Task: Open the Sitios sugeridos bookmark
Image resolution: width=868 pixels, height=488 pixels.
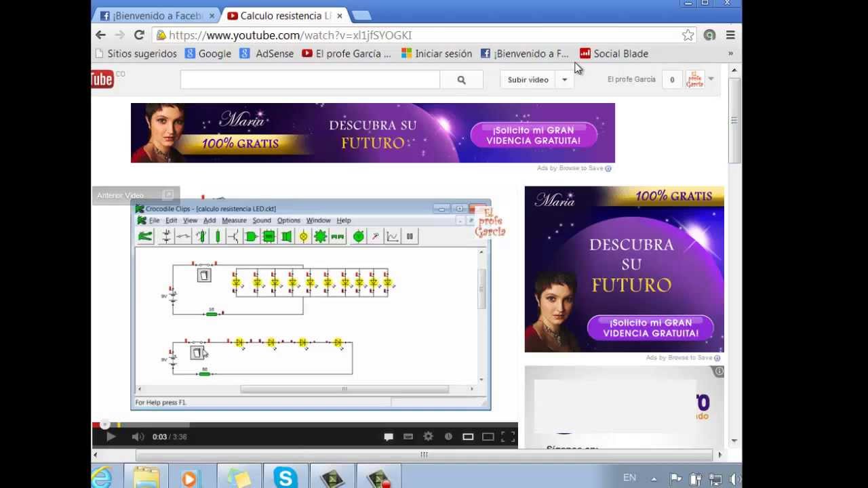Action: point(136,54)
